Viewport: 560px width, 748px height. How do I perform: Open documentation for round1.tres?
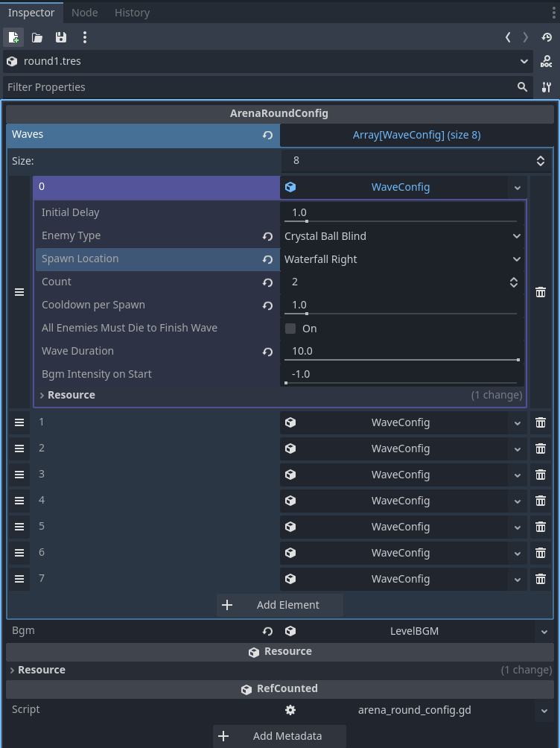pos(547,62)
